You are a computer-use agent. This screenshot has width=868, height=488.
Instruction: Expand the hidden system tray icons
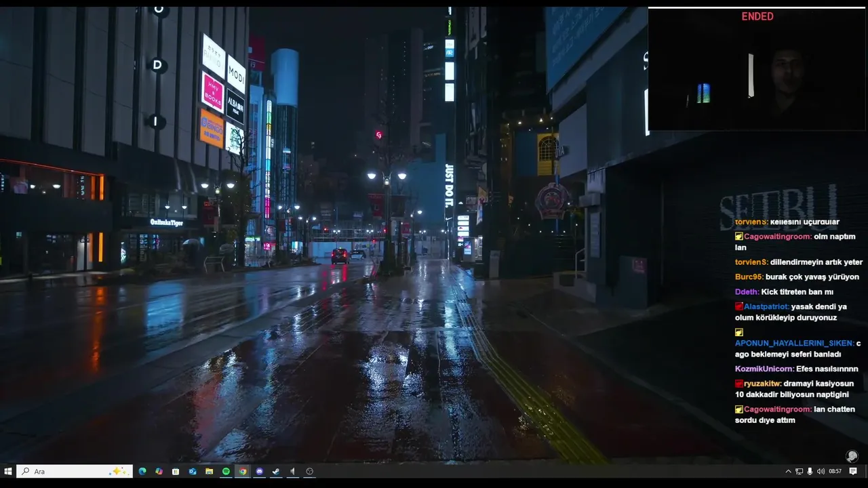click(x=788, y=471)
